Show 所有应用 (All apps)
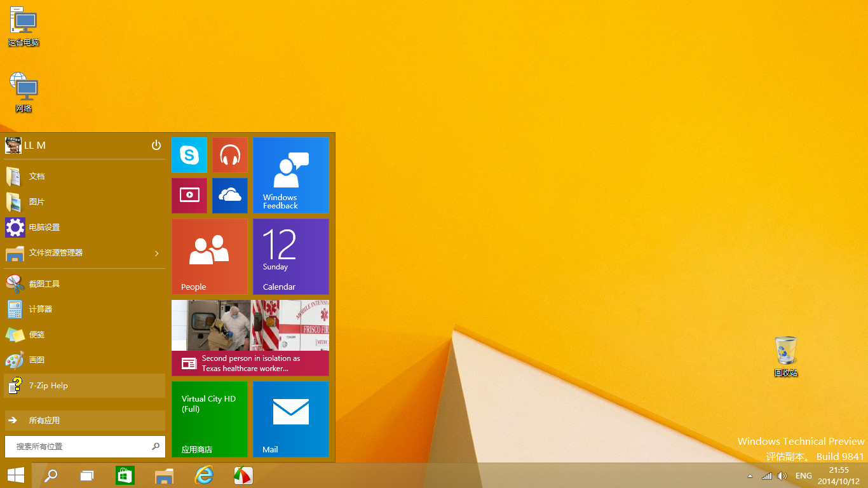This screenshot has height=488, width=868. coord(85,421)
